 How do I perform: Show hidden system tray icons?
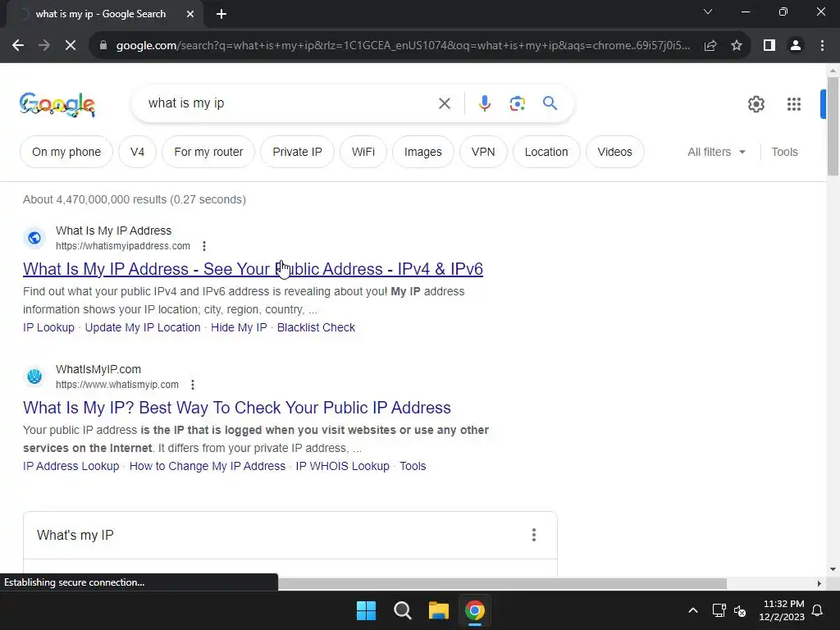(x=692, y=610)
